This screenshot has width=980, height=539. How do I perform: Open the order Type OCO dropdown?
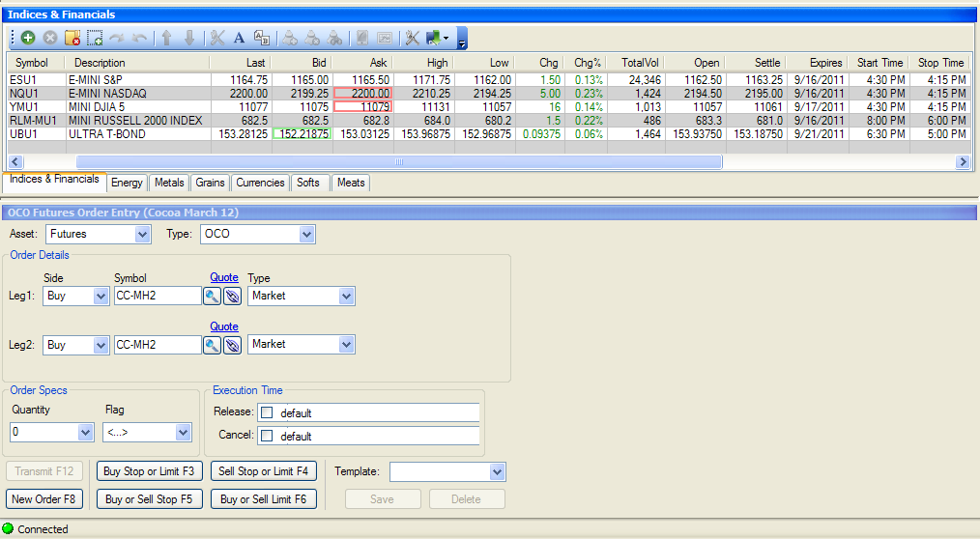click(306, 234)
